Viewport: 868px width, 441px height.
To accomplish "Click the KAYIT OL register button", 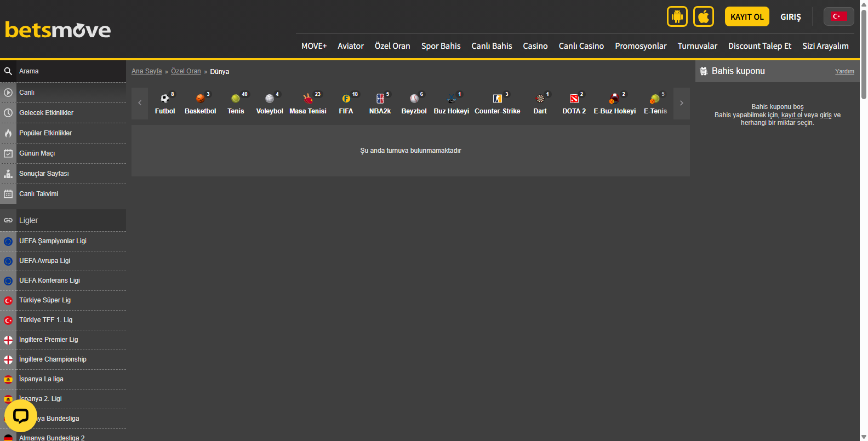I will tap(747, 16).
